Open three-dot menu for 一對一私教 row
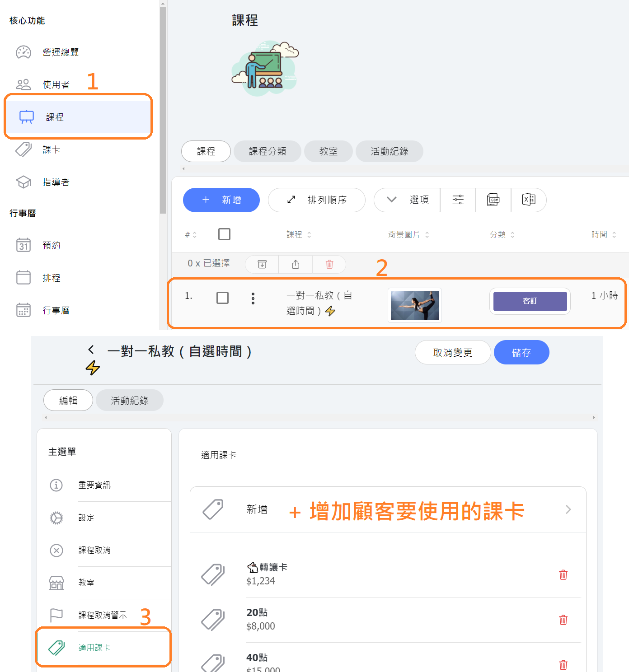 coord(253,298)
